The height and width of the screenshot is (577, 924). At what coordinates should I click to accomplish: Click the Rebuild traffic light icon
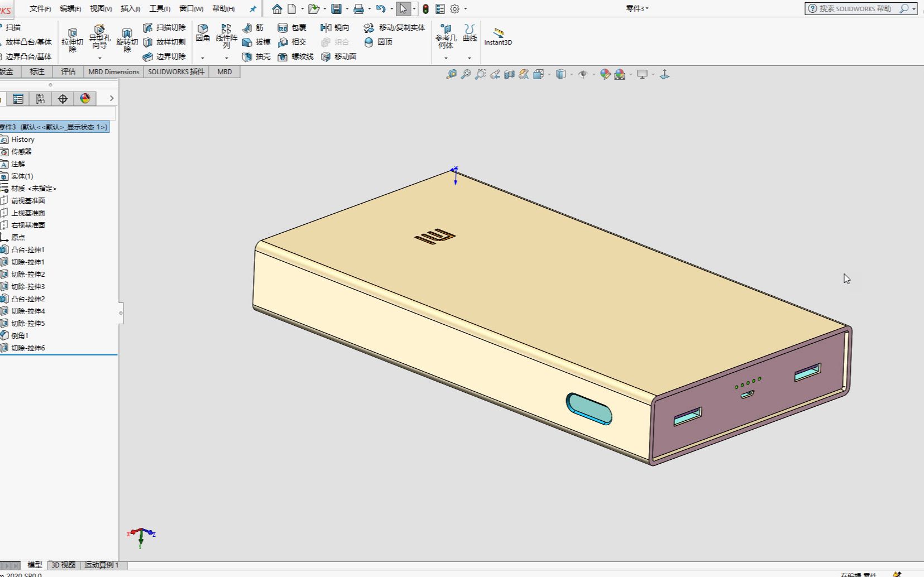tap(425, 9)
